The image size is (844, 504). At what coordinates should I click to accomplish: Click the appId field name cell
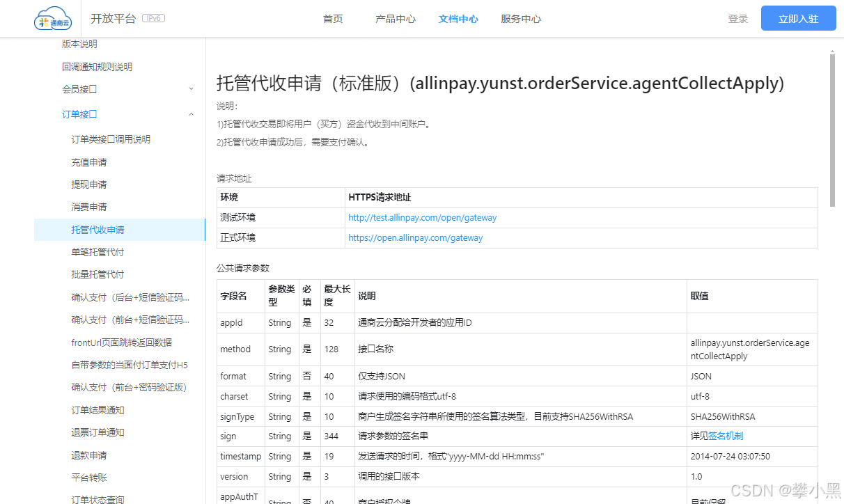pos(241,323)
